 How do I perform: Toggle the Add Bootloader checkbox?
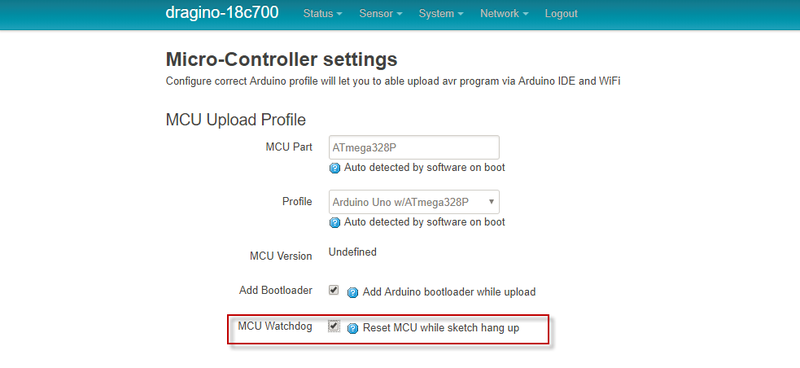pyautogui.click(x=334, y=290)
